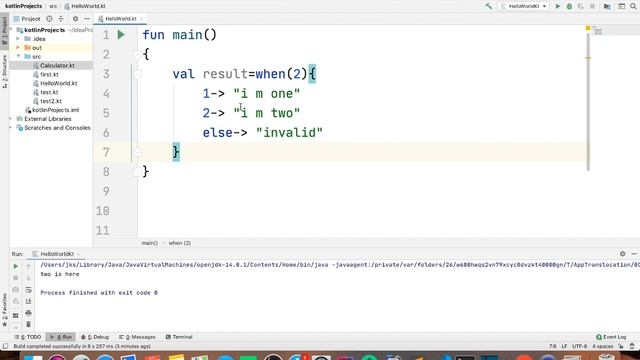Run the app with the toolbar play button
This screenshot has height=360, width=640.
pyautogui.click(x=558, y=6)
